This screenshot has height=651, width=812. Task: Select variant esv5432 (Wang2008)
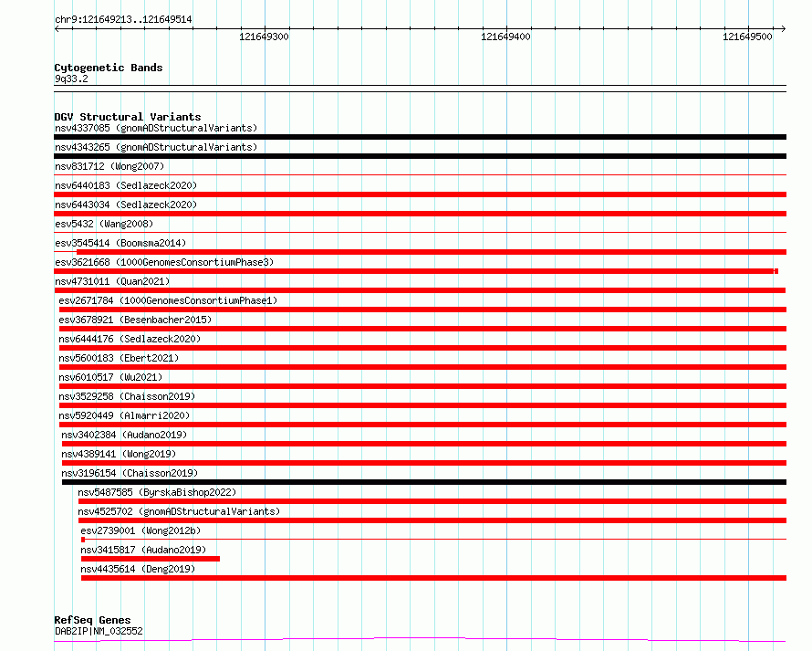point(104,224)
